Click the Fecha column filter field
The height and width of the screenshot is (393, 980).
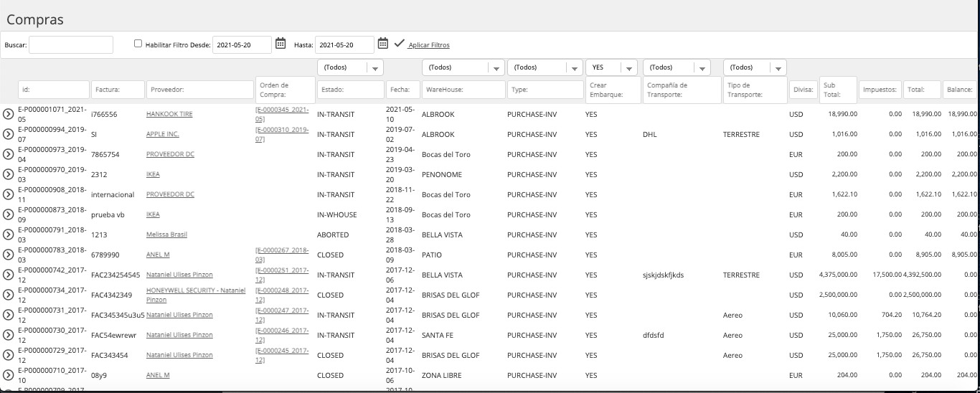(402, 90)
